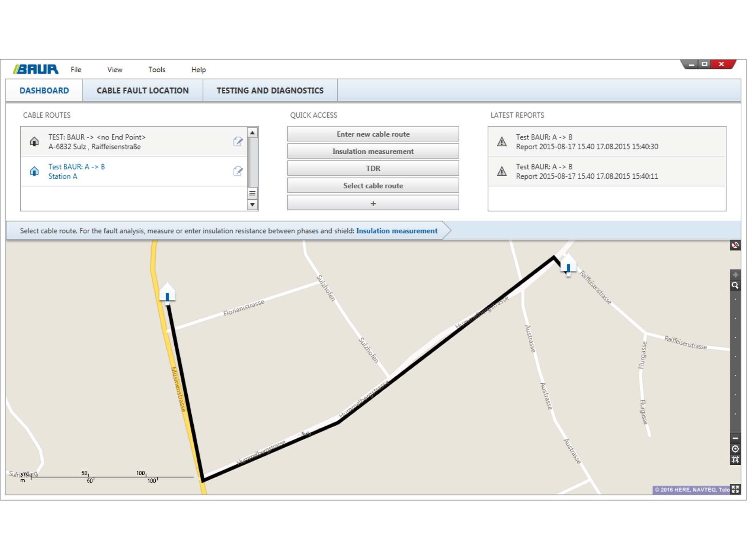Screen dimensions: 747x560
Task: Follow the Insulation measurement link
Action: (396, 231)
